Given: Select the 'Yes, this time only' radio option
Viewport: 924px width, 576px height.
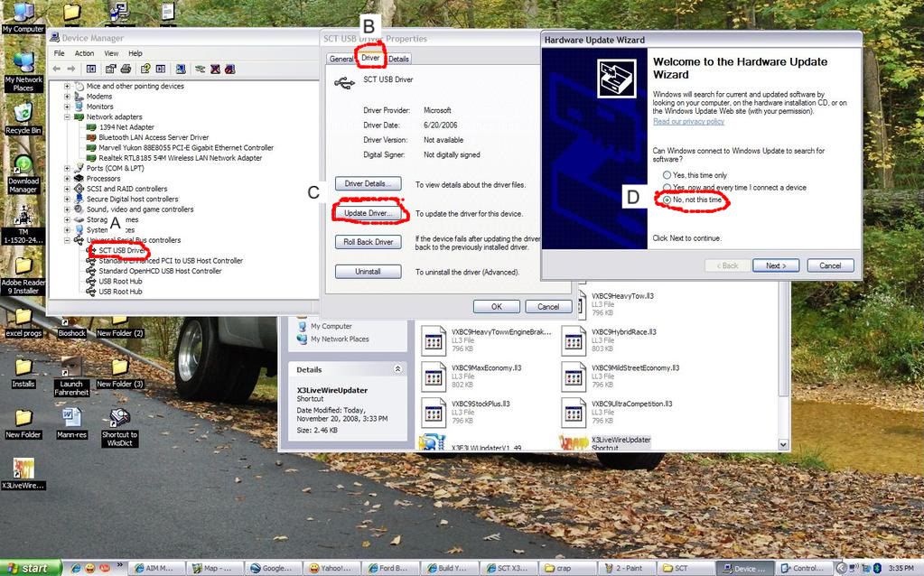Looking at the screenshot, I should pos(667,175).
